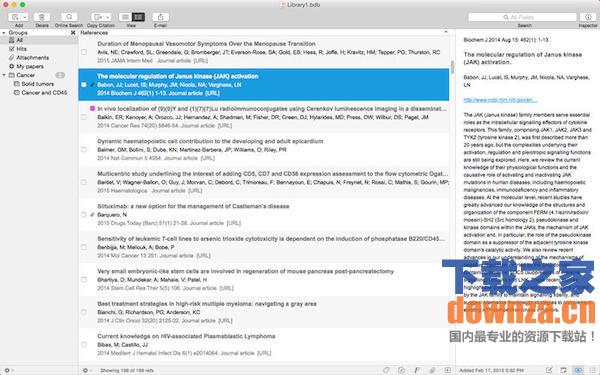Screen dimensions: 600x375
Task: Click the Copy Citation toolbar icon
Action: [x=98, y=17]
